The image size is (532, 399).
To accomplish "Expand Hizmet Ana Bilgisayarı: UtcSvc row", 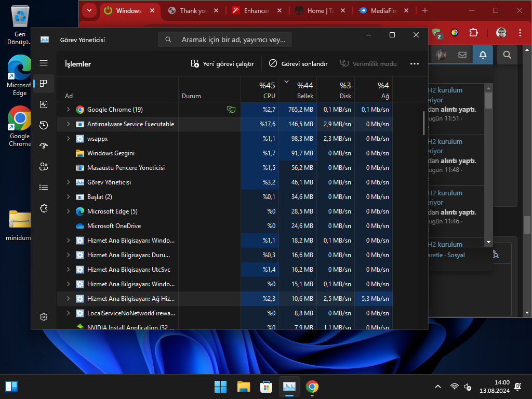I will point(68,270).
